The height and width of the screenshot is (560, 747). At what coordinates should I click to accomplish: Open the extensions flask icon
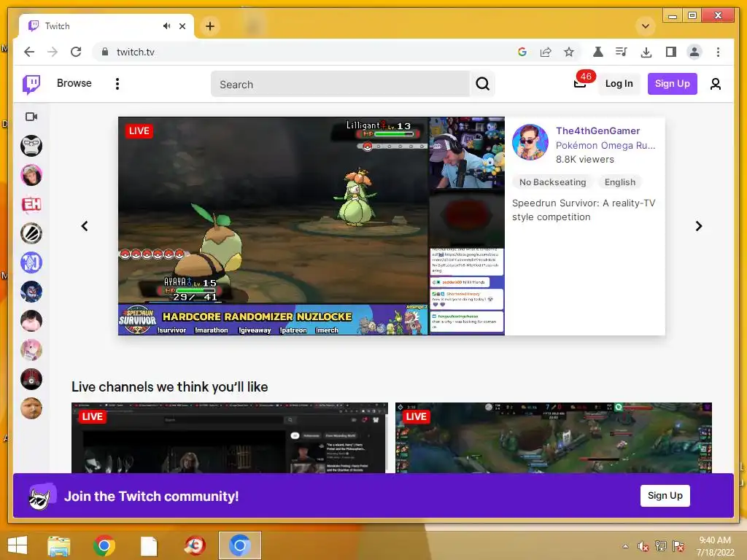coord(598,52)
